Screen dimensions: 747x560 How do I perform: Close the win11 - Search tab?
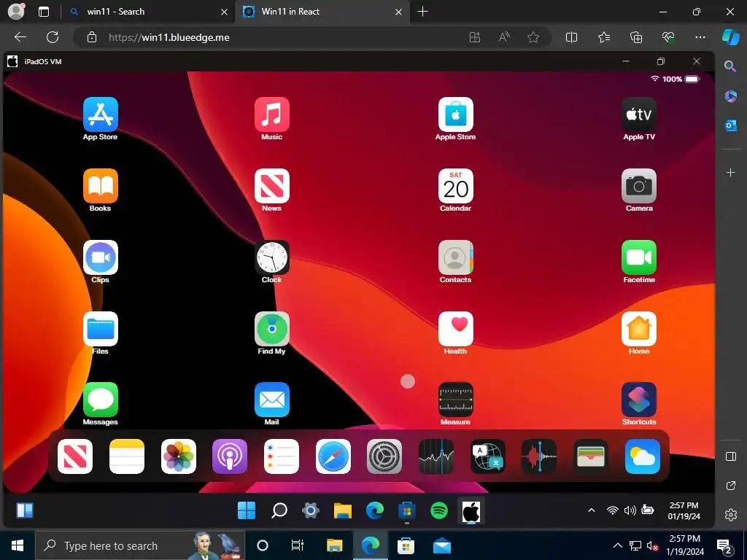(224, 12)
